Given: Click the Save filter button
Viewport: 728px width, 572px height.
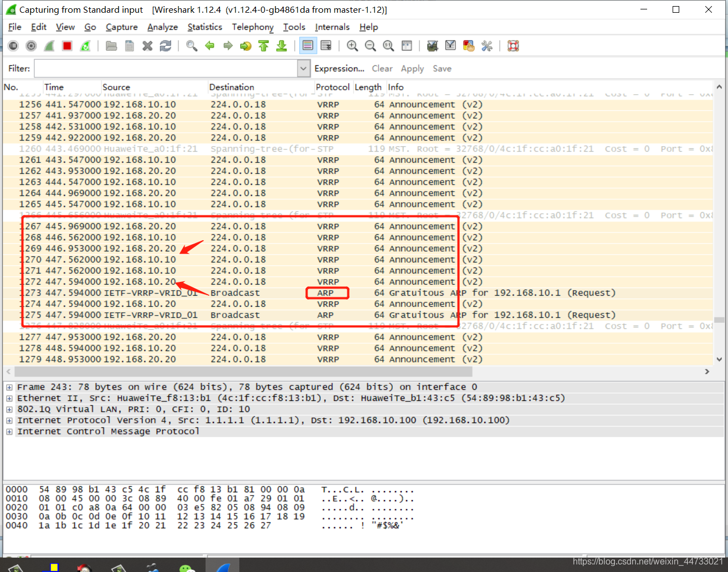Looking at the screenshot, I should click(442, 69).
